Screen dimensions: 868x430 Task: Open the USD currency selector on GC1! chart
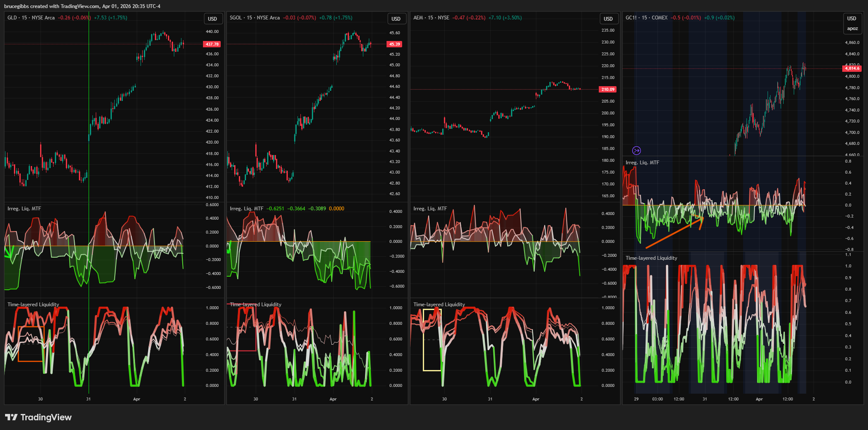click(852, 18)
